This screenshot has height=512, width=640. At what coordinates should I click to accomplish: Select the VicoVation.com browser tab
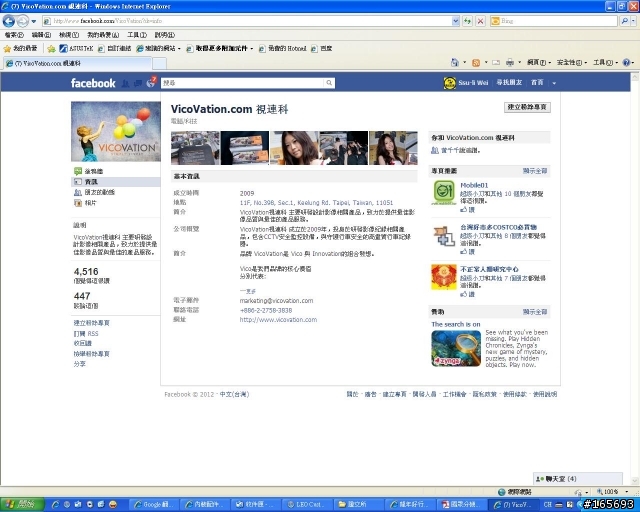78,63
